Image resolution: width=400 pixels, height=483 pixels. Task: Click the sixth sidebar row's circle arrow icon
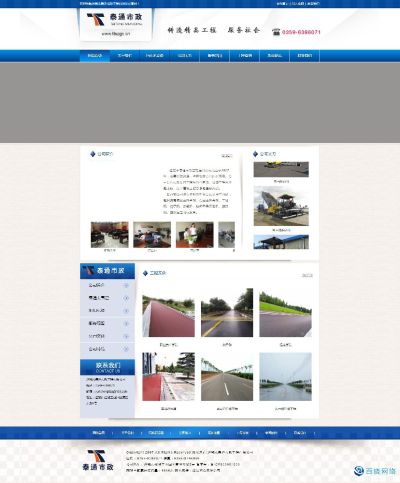126,349
